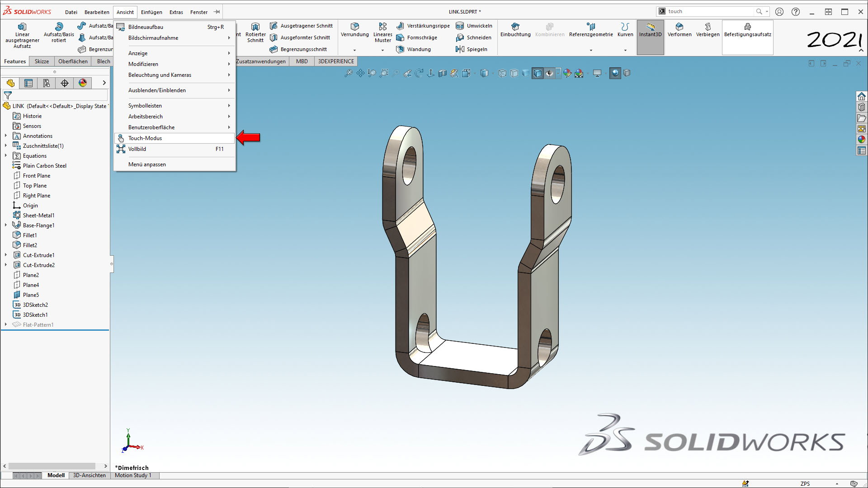Click the search commands field
868x488 pixels.
(710, 11)
